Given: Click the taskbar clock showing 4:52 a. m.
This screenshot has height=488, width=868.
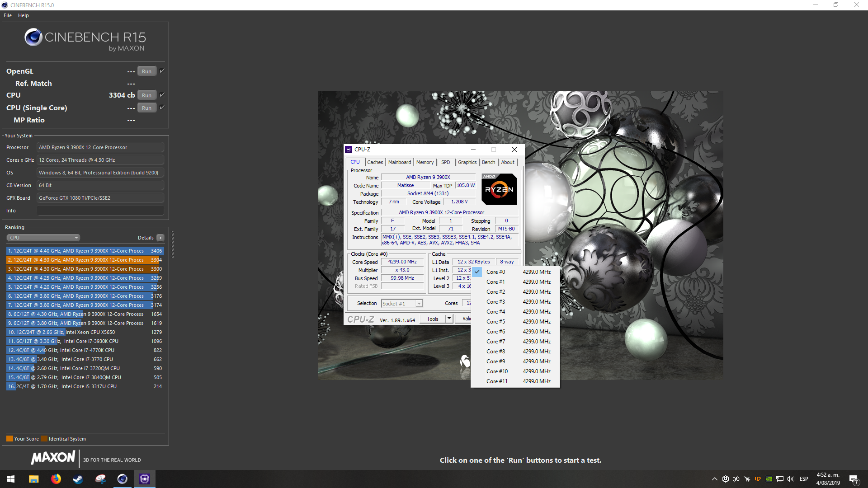Looking at the screenshot, I should click(x=828, y=479).
